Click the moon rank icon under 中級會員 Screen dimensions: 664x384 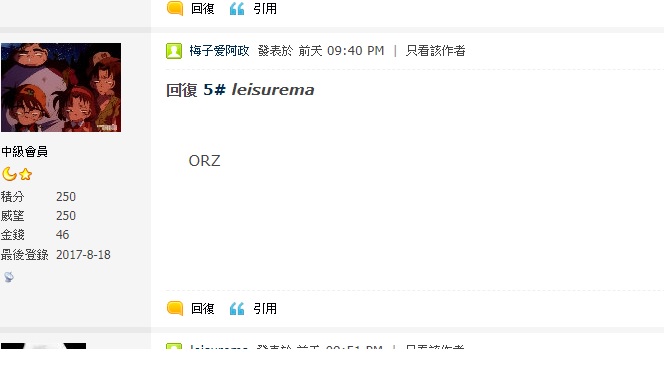(x=9, y=174)
